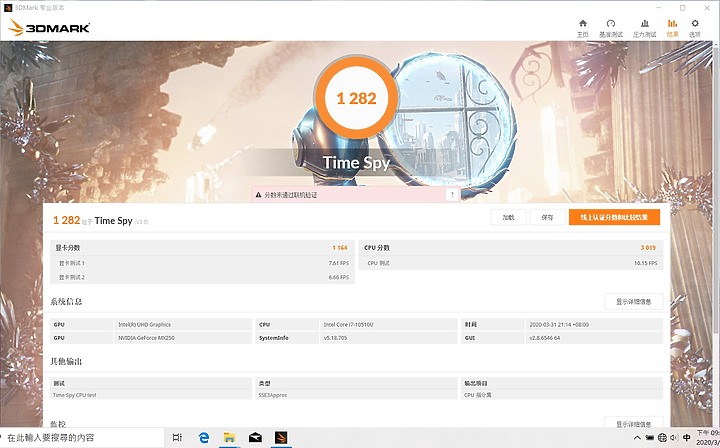The width and height of the screenshot is (720, 448).
Task: Click the Time Spy CPU test entry
Action: (x=75, y=395)
